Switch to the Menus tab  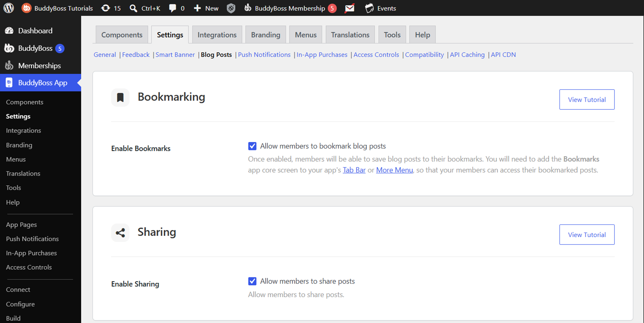coord(305,35)
